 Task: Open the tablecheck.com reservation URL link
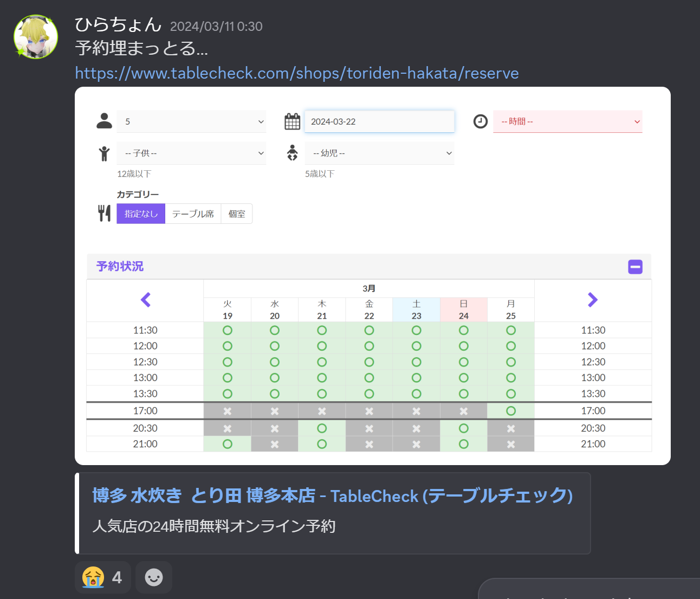click(296, 73)
